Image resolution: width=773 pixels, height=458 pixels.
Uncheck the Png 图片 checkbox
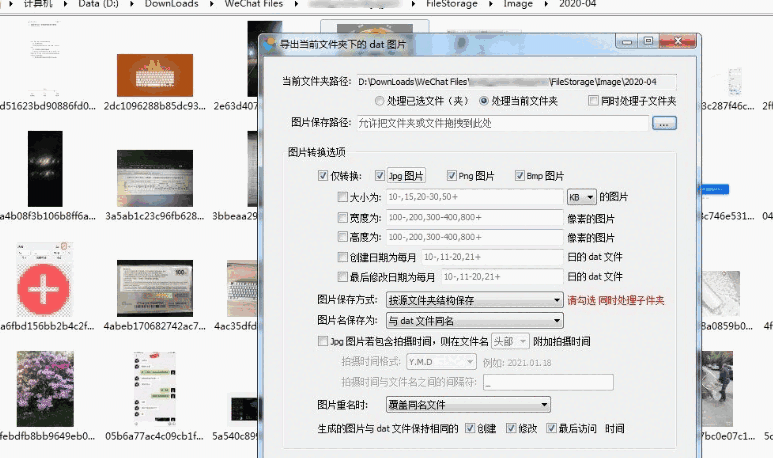tap(451, 176)
